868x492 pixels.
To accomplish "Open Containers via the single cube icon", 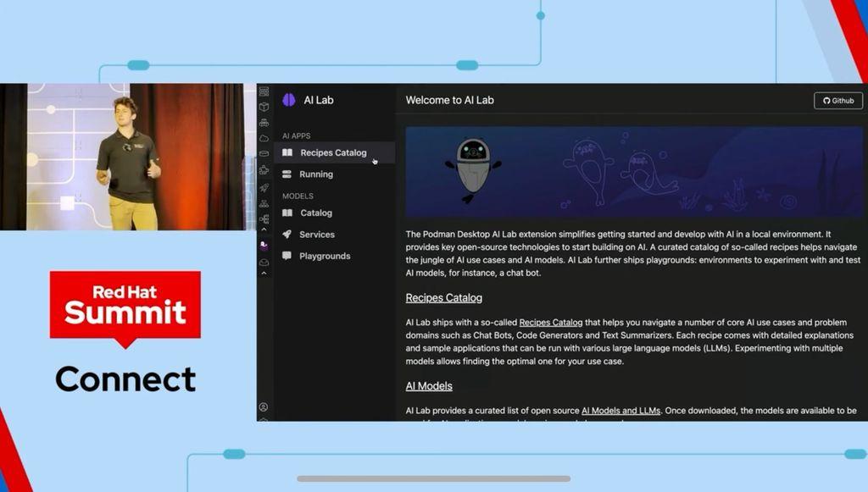I will pos(264,108).
